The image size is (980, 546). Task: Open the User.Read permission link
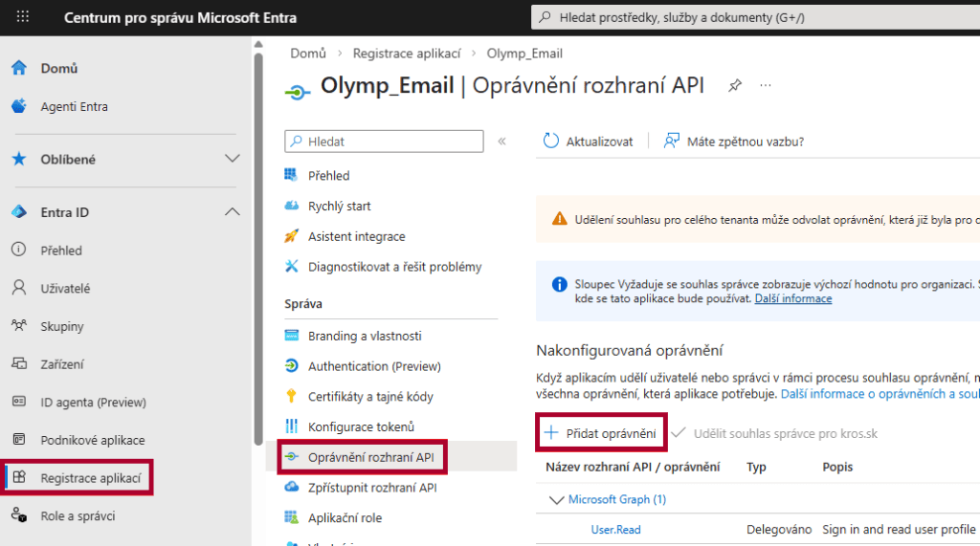click(615, 529)
